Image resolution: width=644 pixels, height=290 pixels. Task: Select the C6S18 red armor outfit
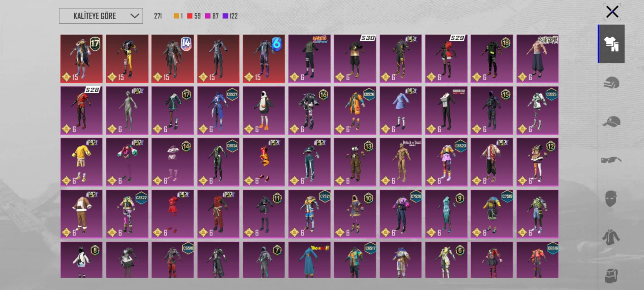[x=173, y=260]
